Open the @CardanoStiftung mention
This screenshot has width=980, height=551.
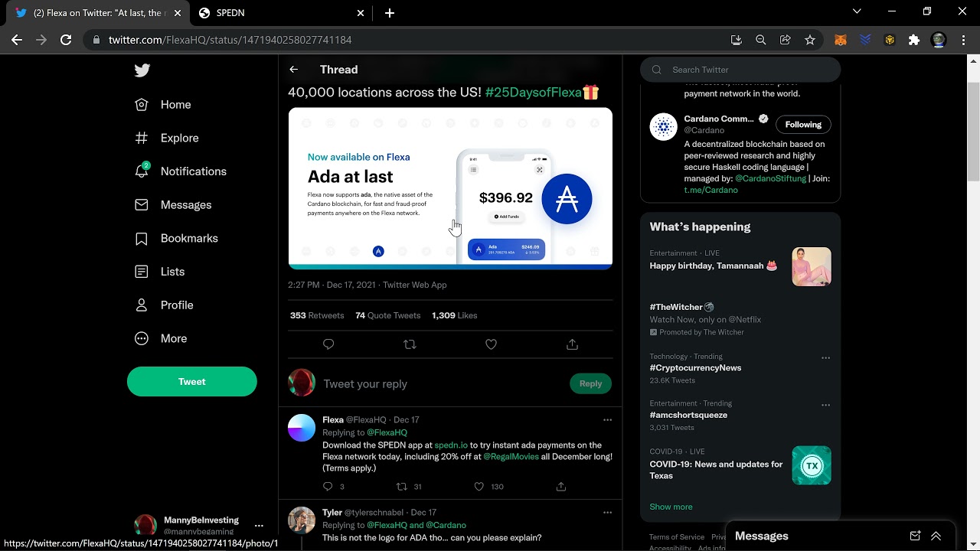[x=770, y=178]
